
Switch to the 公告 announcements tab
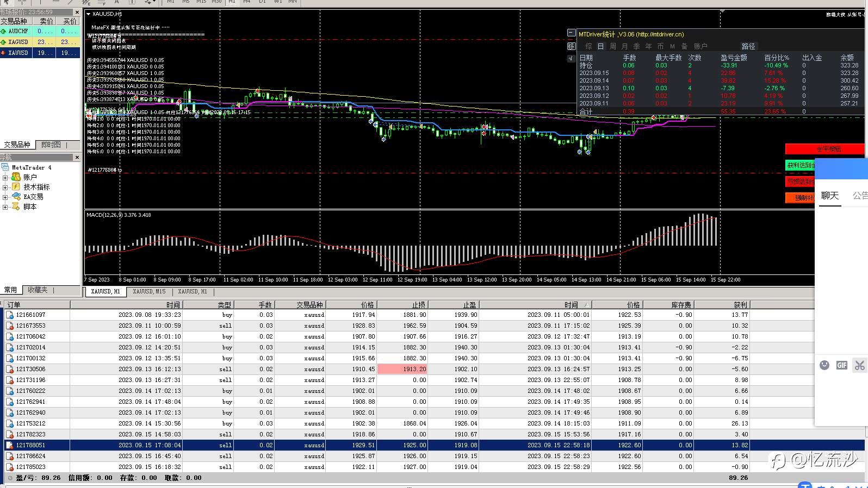(860, 196)
